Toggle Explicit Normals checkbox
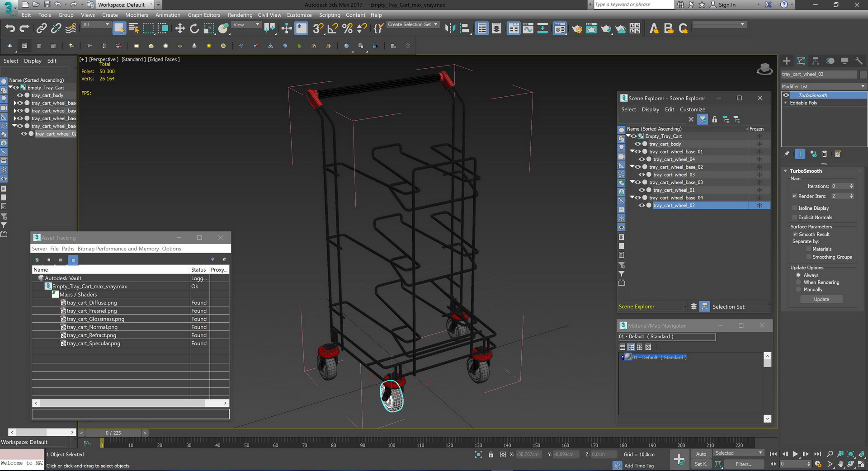The width and height of the screenshot is (868, 471). 794,217
